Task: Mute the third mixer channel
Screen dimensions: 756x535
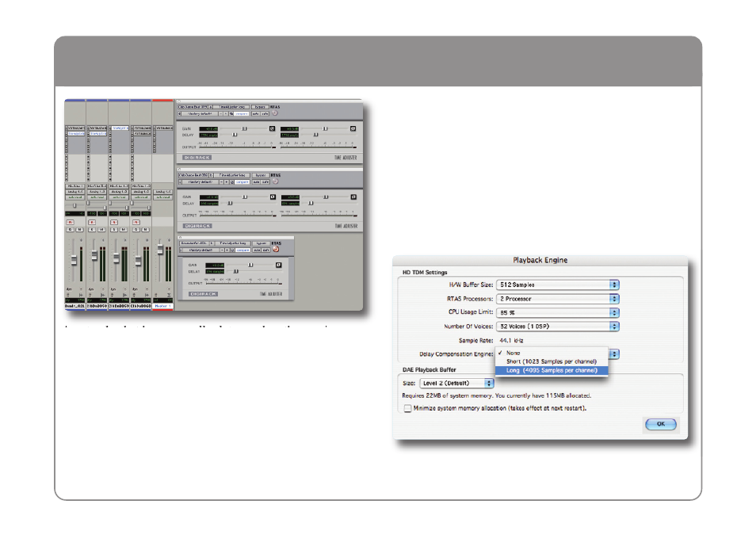Action: pos(124,230)
